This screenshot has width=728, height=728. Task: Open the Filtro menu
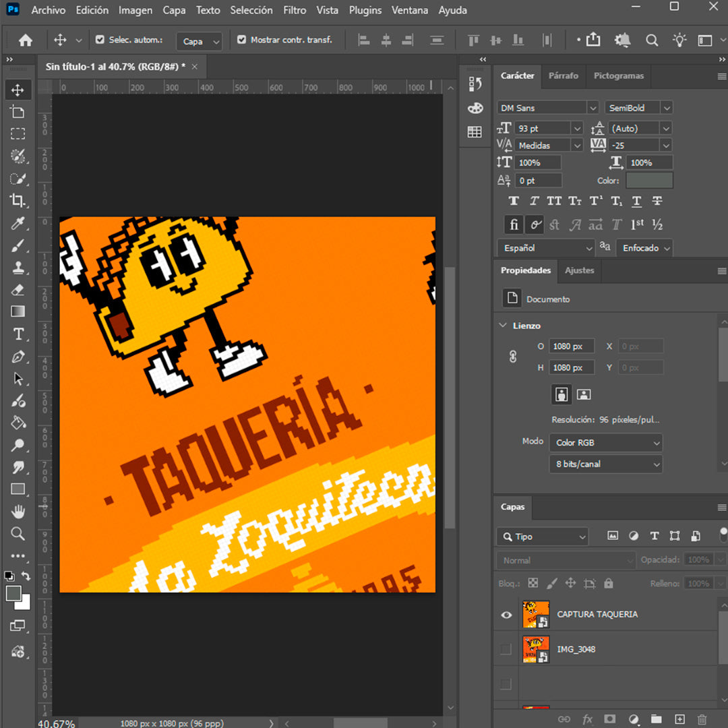(295, 10)
